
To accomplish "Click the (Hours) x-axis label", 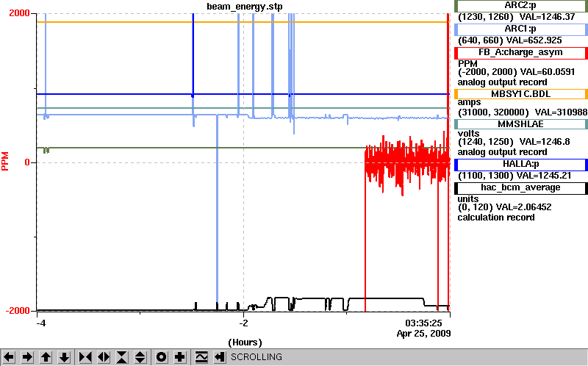I will coord(245,342).
